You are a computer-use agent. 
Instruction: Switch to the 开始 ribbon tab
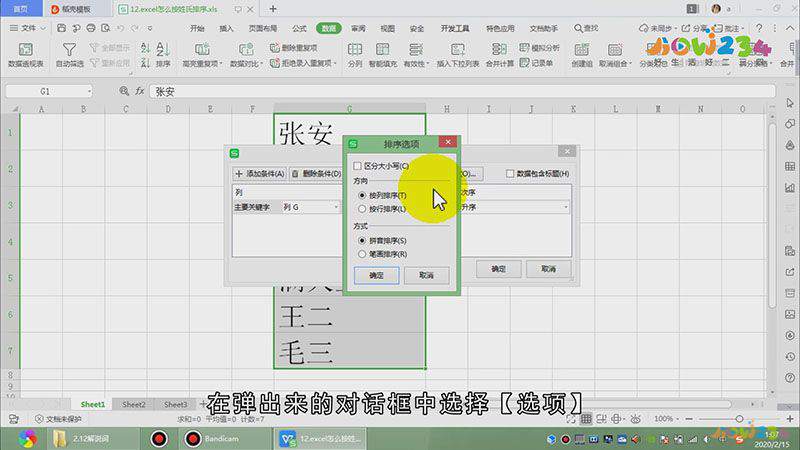click(197, 28)
